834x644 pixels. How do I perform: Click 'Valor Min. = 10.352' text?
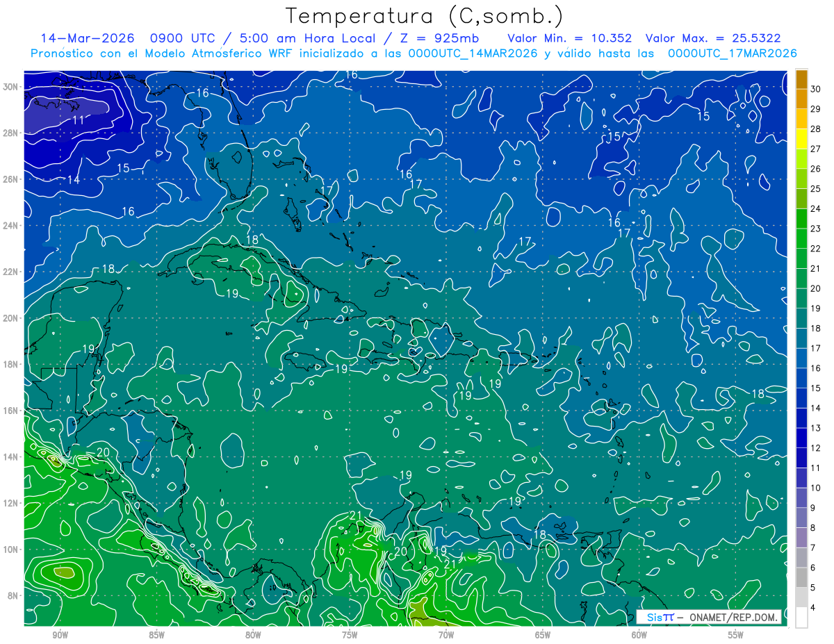point(569,38)
